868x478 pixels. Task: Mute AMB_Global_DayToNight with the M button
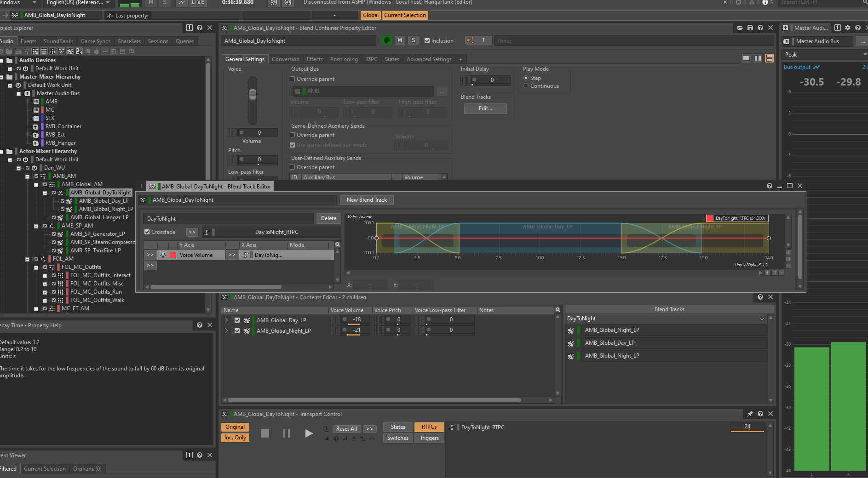[400, 40]
